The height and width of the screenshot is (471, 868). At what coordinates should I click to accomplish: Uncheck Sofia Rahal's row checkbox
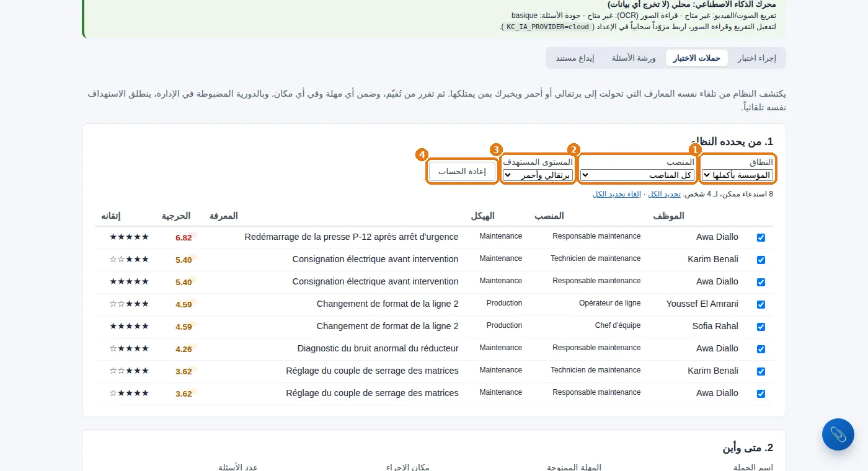(x=761, y=327)
